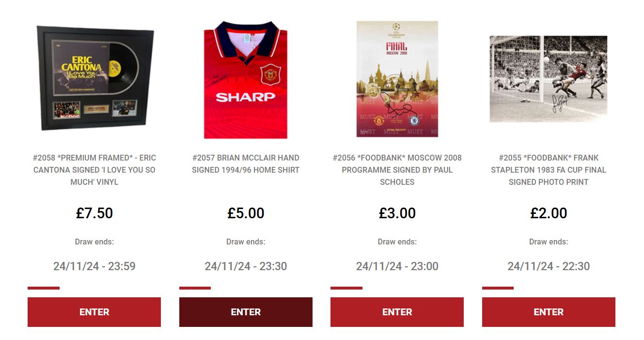Click the 24/11/24 - 23:00 draw end date

coord(397,266)
